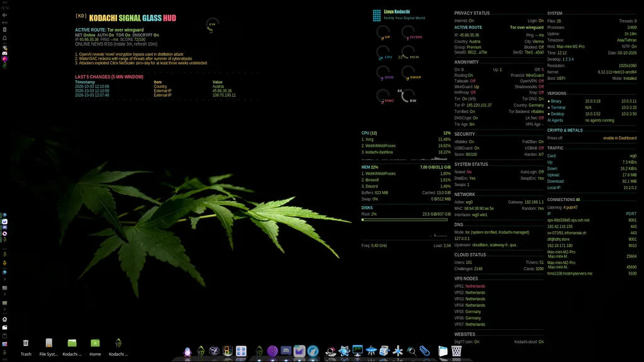This screenshot has width=644, height=362.
Task: Click the Linux Kodachi logo header
Action: [399, 15]
